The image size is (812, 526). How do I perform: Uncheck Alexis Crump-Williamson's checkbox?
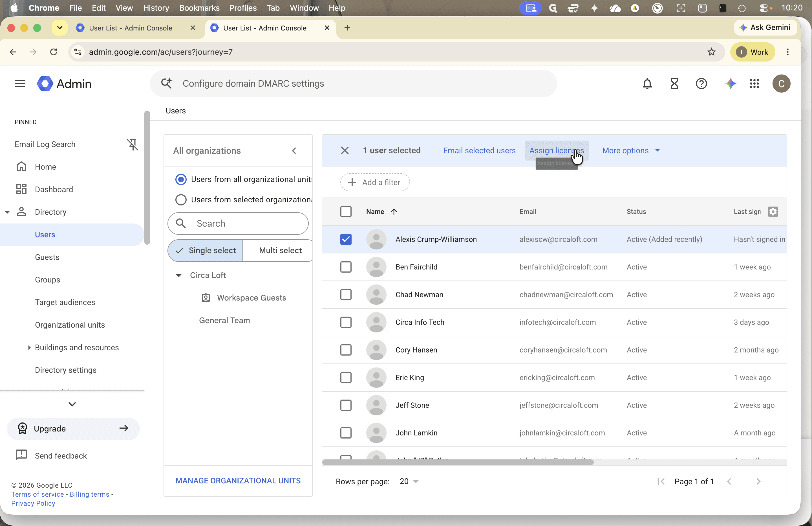[x=346, y=239]
